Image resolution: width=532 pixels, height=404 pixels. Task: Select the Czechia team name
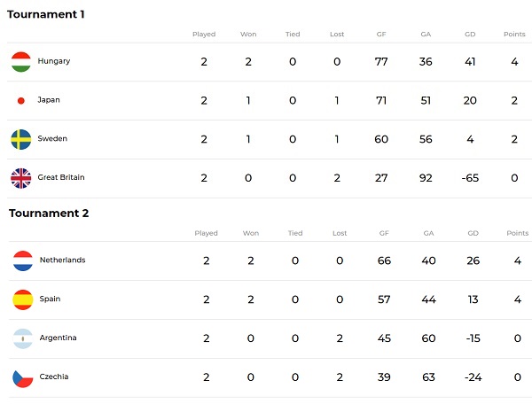[x=54, y=377]
